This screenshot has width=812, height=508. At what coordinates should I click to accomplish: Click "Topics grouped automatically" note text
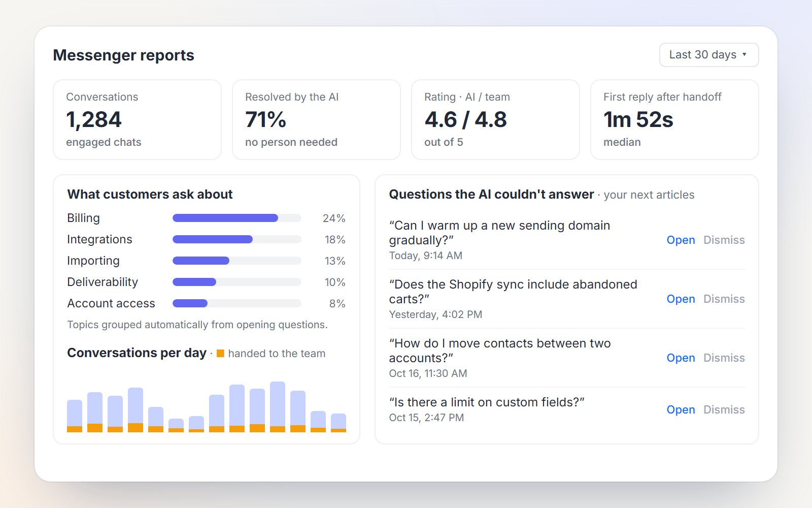197,325
